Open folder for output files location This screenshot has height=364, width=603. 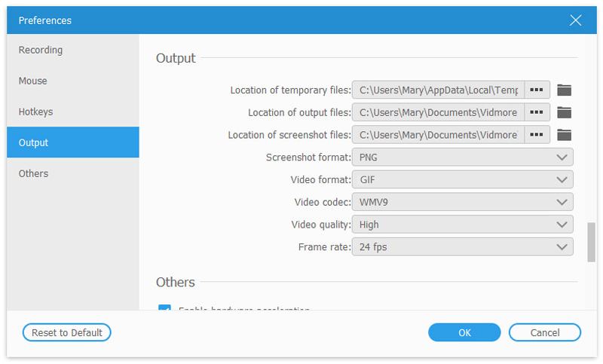tap(564, 113)
